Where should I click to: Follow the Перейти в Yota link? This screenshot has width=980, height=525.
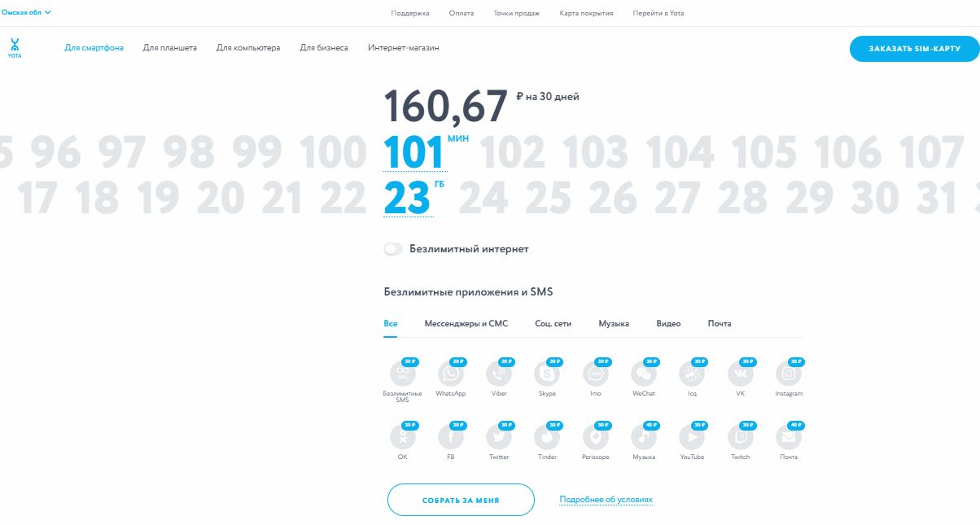tap(658, 13)
